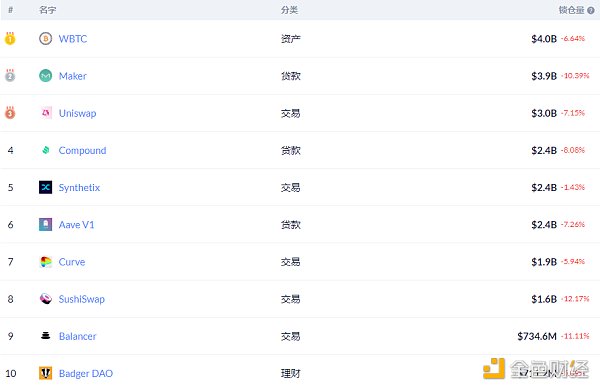600x390 pixels.
Task: Click the Balancer stacked stones icon
Action: click(x=46, y=336)
